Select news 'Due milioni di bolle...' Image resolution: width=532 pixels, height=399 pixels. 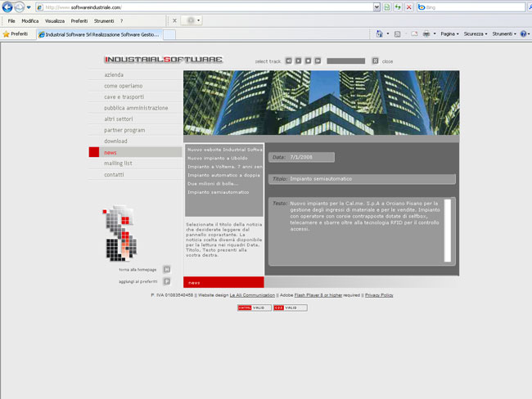click(213, 183)
